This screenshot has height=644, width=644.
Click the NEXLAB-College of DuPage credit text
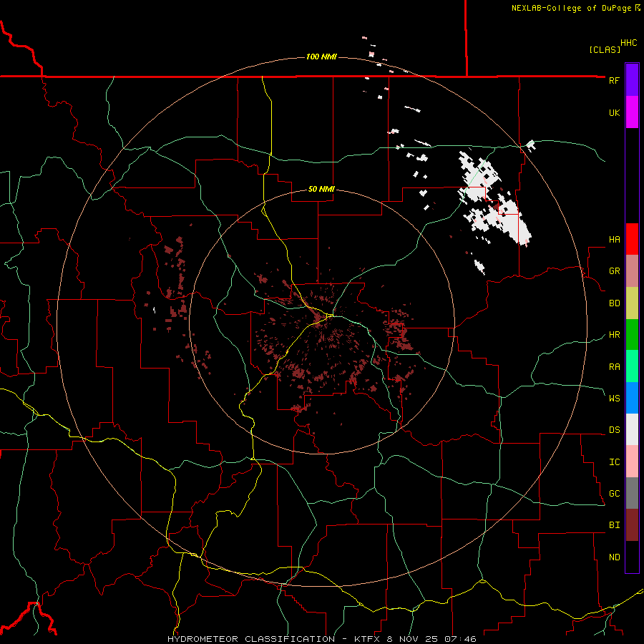point(571,8)
